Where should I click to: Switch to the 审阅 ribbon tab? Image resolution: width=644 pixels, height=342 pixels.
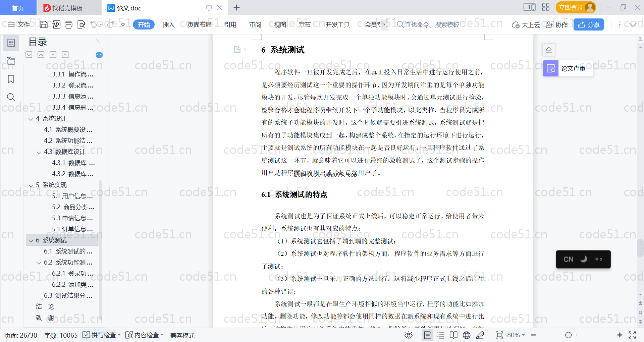255,24
